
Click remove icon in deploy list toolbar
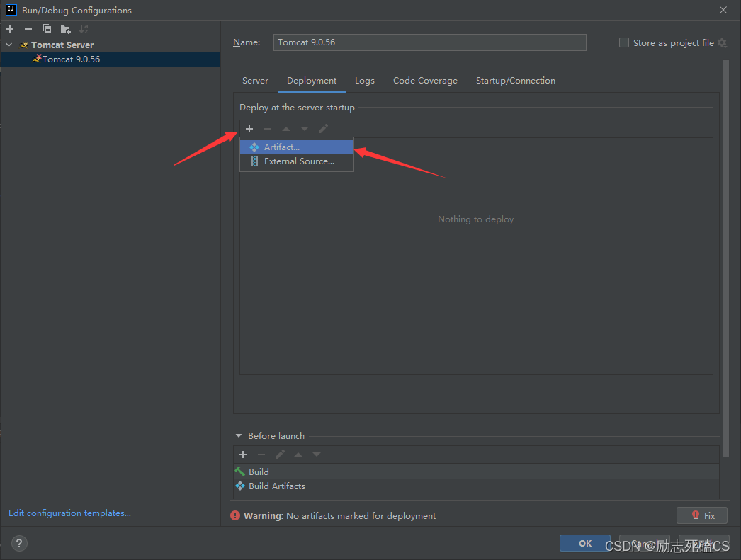tap(268, 129)
